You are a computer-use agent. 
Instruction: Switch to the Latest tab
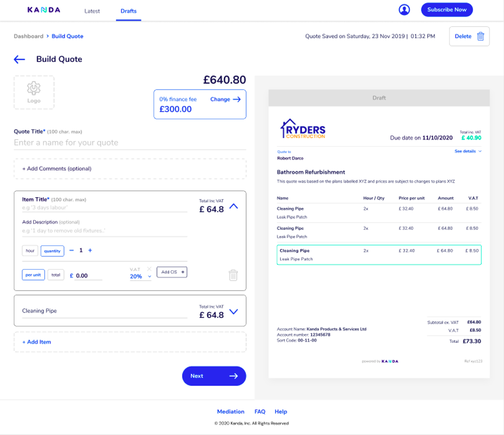tap(92, 11)
